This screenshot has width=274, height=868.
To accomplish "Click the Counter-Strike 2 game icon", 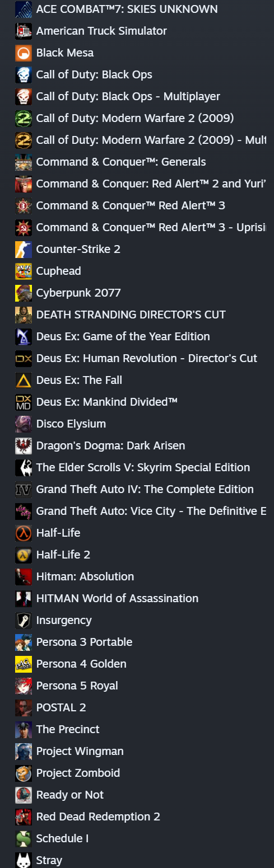I will click(x=24, y=250).
